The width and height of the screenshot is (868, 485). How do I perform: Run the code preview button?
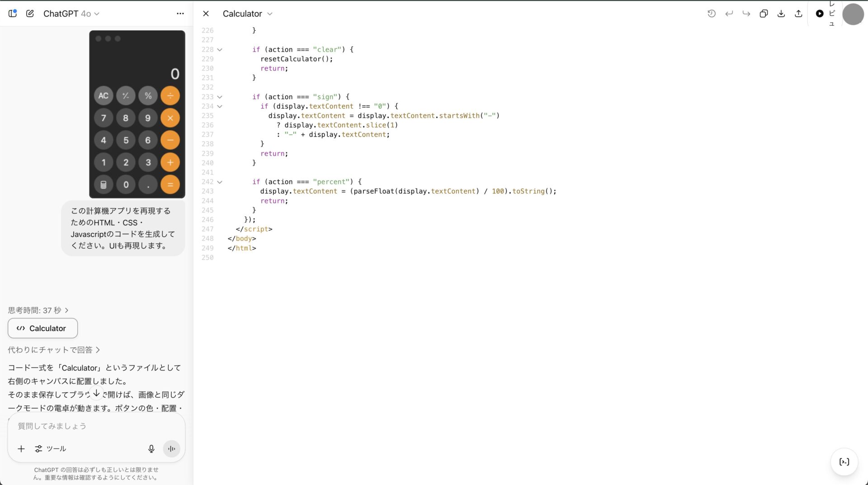(x=820, y=14)
